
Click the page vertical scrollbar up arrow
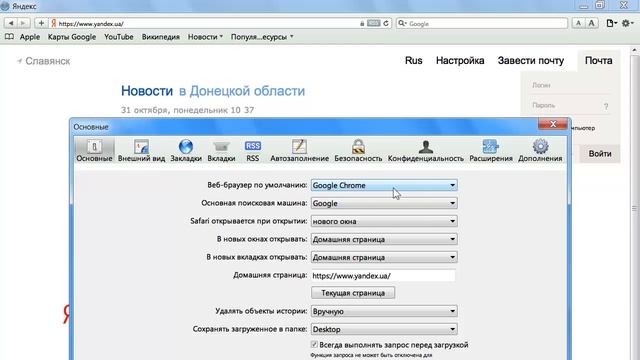(x=635, y=51)
